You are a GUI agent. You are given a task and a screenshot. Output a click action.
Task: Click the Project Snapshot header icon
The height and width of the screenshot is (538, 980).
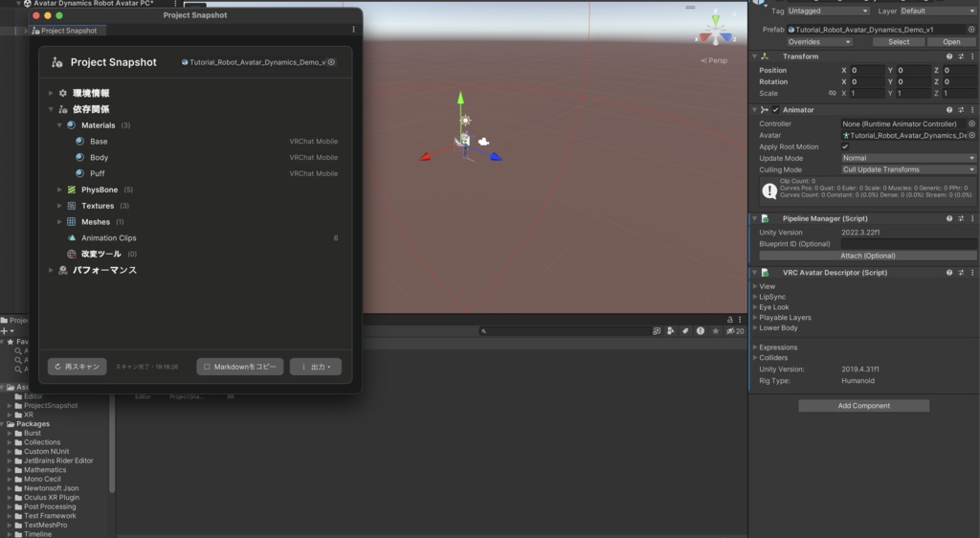coord(56,62)
